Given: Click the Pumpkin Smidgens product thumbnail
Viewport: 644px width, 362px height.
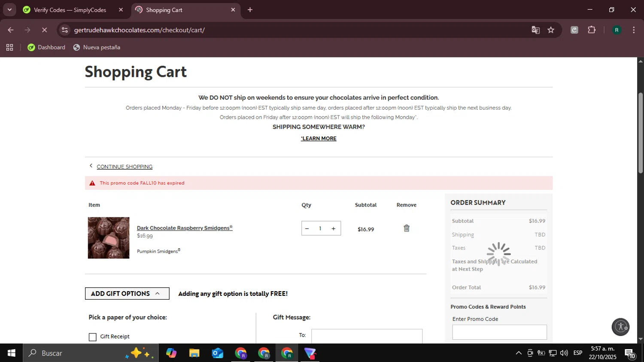Looking at the screenshot, I should [109, 238].
